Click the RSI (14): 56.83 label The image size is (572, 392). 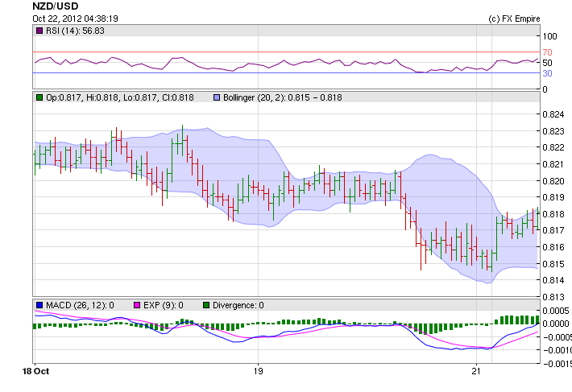pyautogui.click(x=75, y=31)
